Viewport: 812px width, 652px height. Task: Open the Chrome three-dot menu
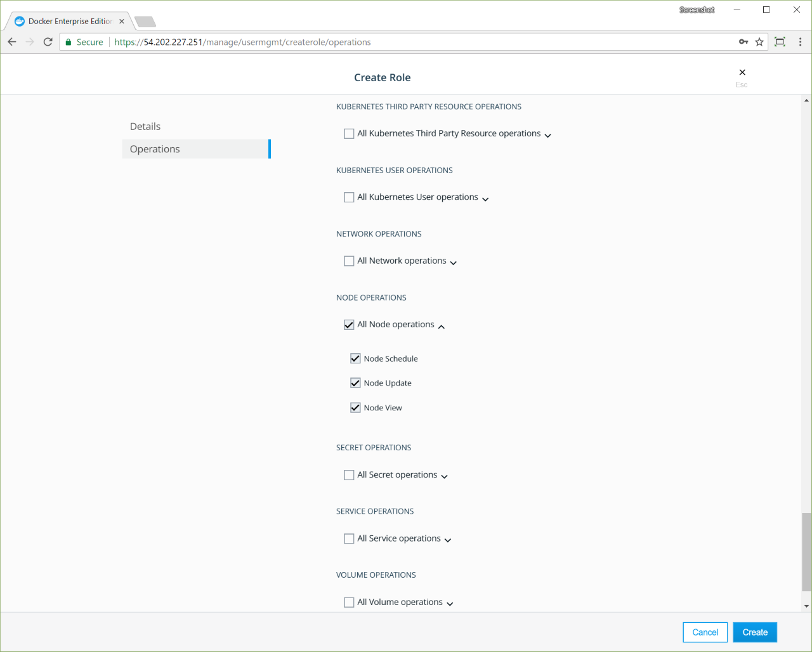click(800, 42)
